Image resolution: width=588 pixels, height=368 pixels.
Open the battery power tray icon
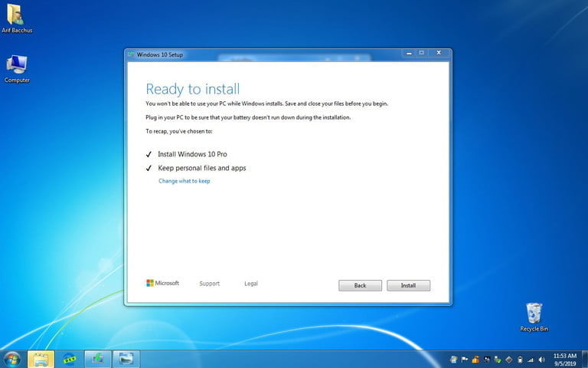coord(520,360)
